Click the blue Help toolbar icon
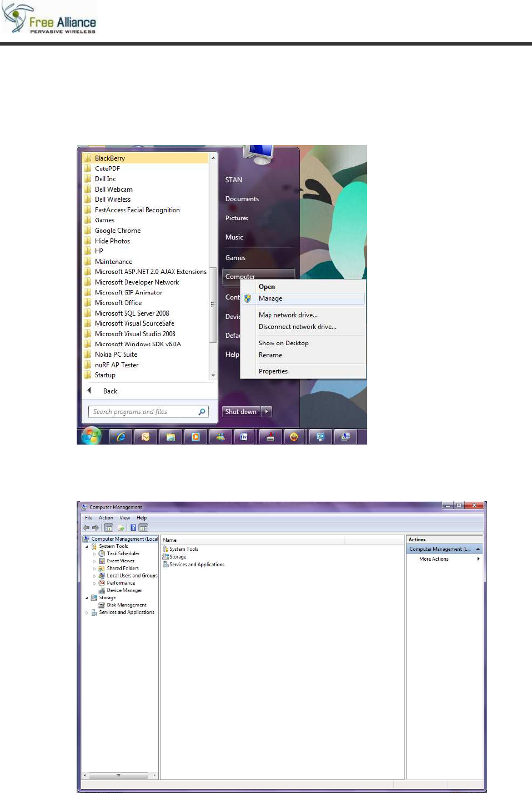Screen dimensions: 532x793 (133, 527)
